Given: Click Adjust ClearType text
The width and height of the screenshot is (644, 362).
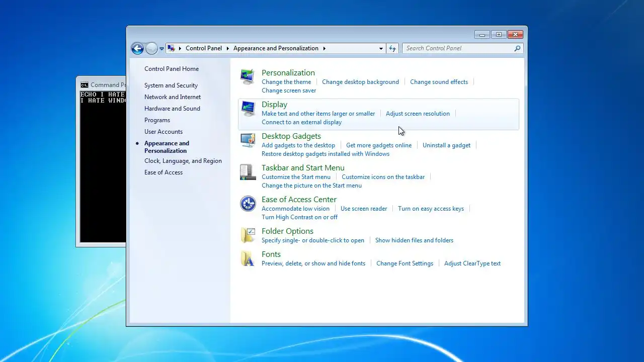Looking at the screenshot, I should 472,263.
